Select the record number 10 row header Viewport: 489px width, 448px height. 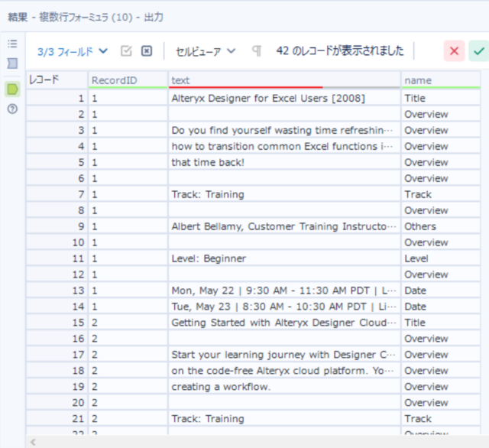[x=57, y=242]
